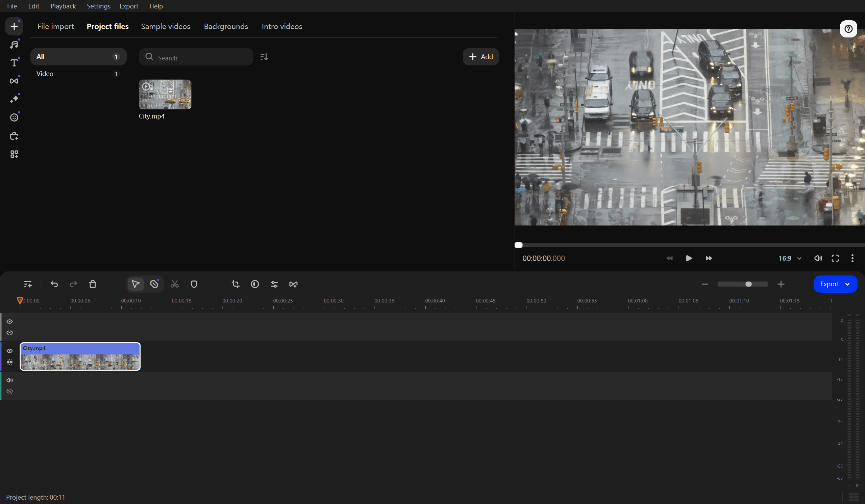
Task: Open the Effects sparkle sidebar panel
Action: pos(14,99)
